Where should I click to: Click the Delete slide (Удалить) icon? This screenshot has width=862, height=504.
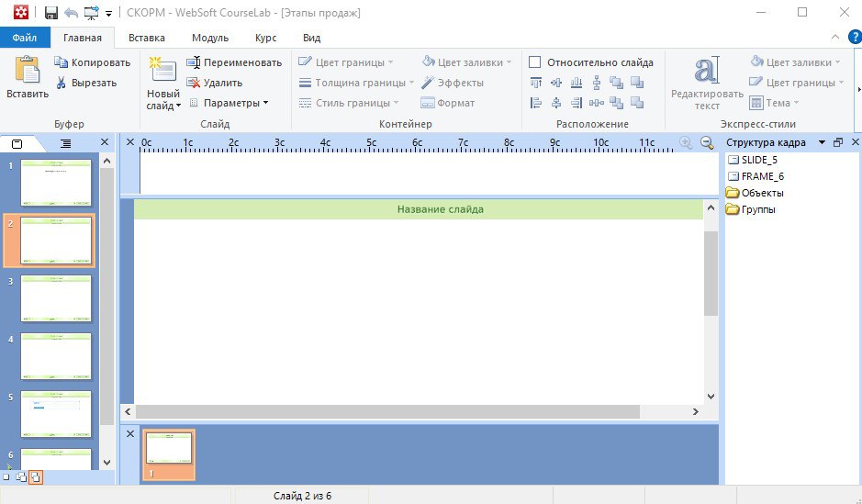193,83
